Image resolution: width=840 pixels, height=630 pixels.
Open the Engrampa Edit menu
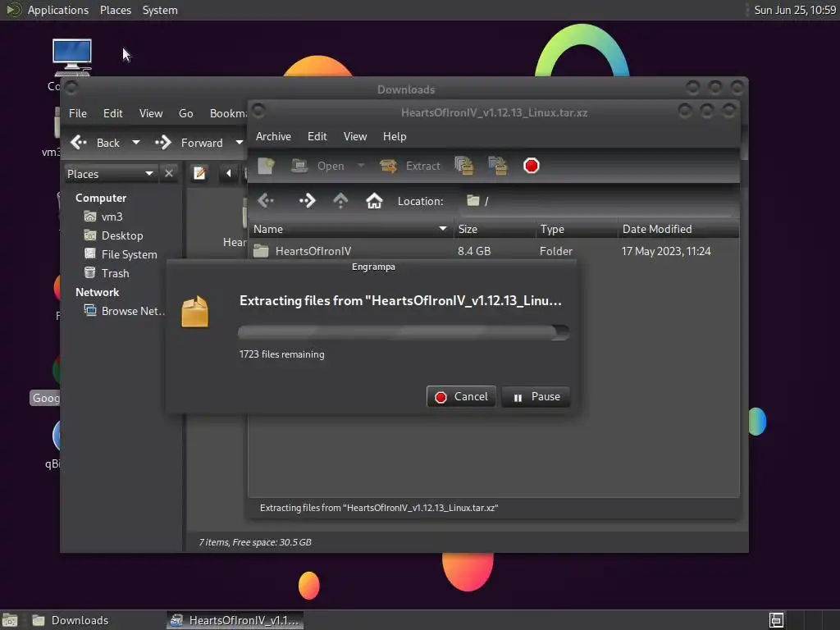coord(317,137)
